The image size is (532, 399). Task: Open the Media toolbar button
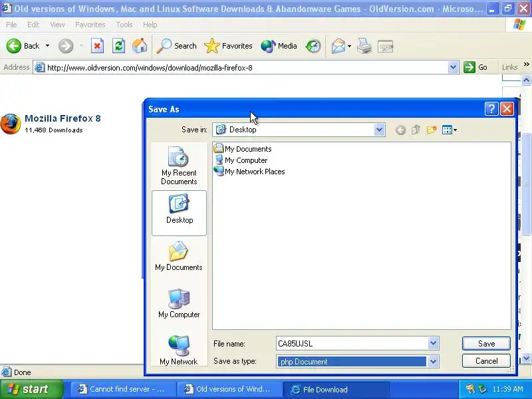(x=279, y=46)
